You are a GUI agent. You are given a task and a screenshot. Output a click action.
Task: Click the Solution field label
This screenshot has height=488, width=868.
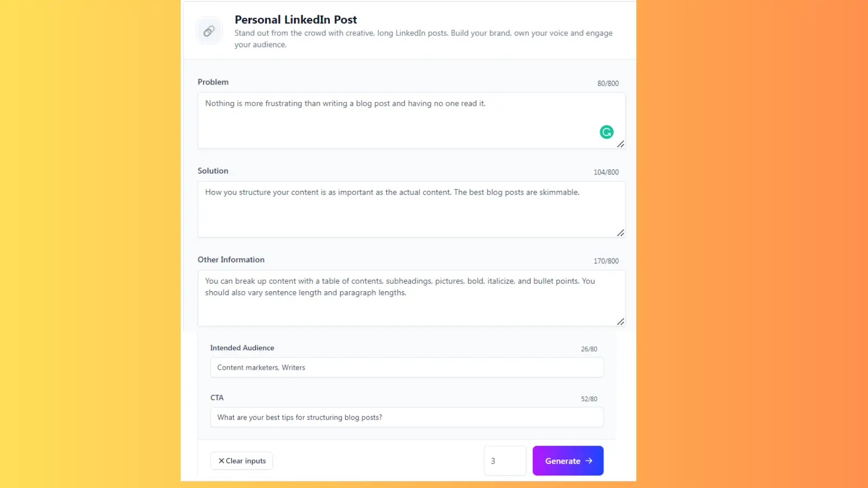coord(213,171)
